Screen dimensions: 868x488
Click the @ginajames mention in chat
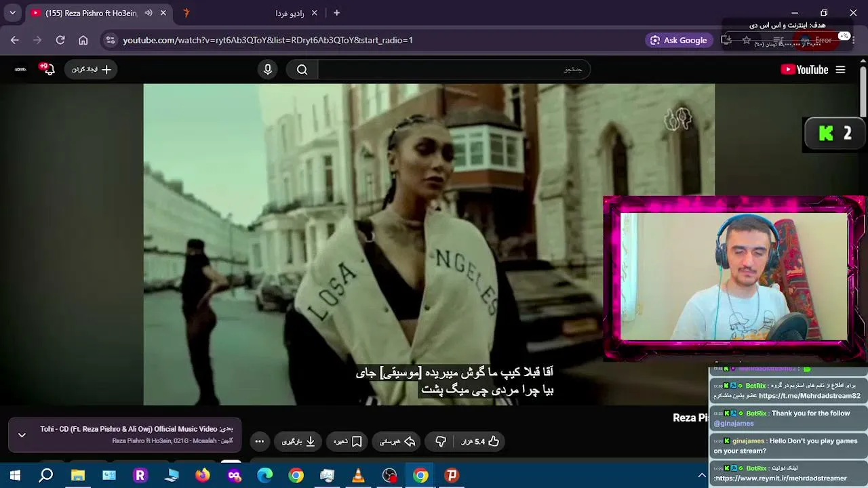click(x=734, y=424)
